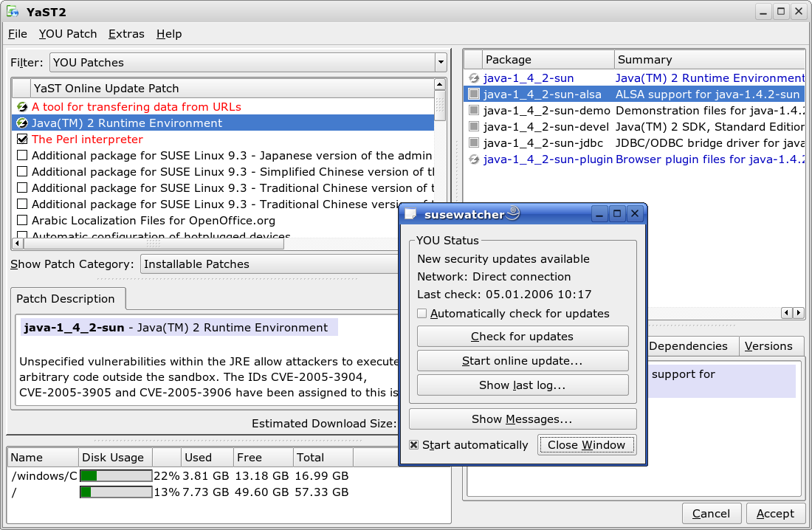Toggle java-1_4_2-sun-alsa package status box
Viewport: 812px width, 530px height.
(x=474, y=94)
